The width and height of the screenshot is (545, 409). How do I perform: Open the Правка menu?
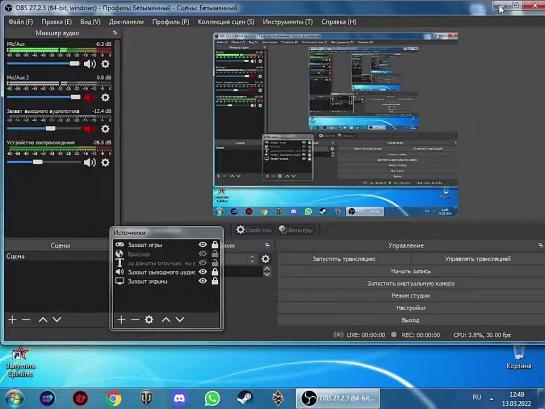[x=57, y=22]
